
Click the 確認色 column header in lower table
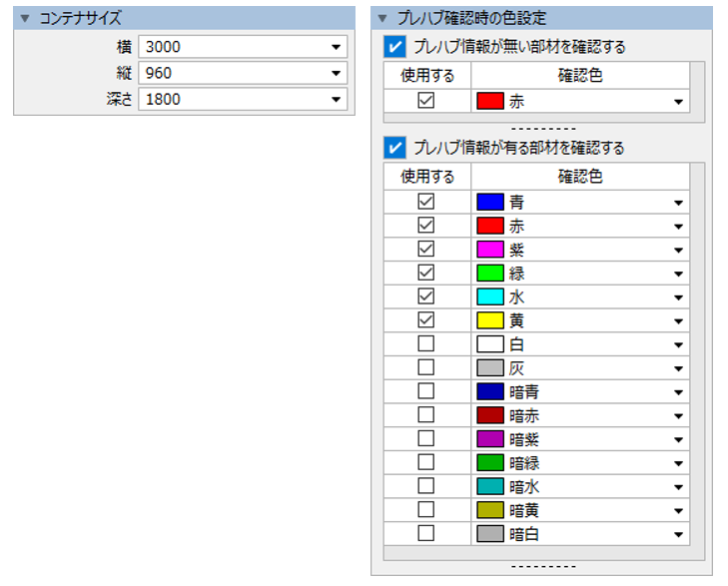(x=579, y=177)
